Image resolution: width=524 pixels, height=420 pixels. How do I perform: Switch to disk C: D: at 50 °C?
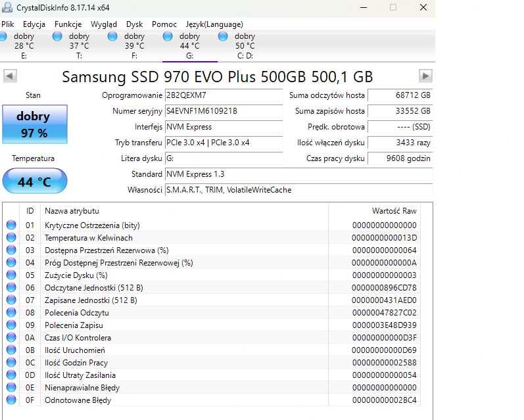[x=245, y=46]
